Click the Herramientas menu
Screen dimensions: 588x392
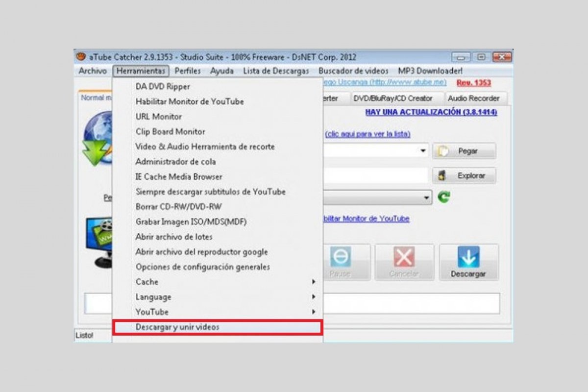pyautogui.click(x=141, y=71)
